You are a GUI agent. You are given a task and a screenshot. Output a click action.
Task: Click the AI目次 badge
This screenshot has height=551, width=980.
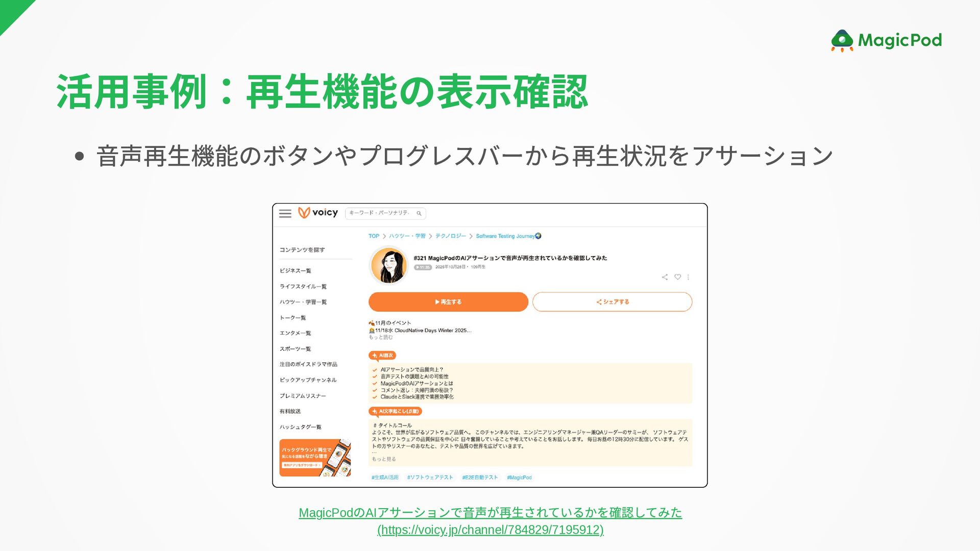(x=382, y=355)
